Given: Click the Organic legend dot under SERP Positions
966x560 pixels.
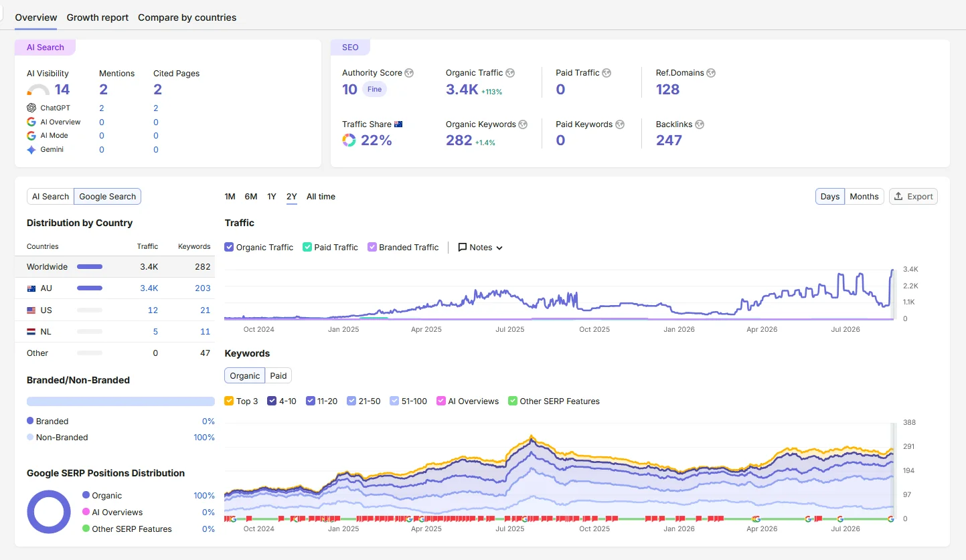Looking at the screenshot, I should click(86, 495).
